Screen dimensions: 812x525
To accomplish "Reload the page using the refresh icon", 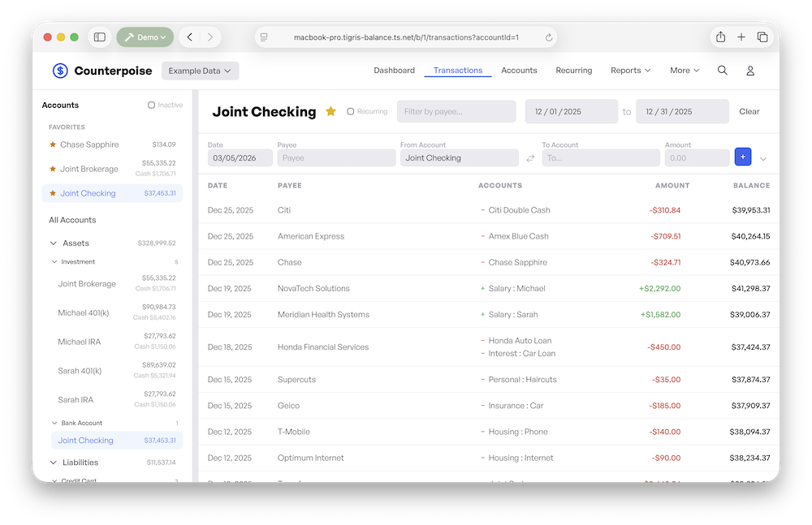I will click(x=549, y=37).
